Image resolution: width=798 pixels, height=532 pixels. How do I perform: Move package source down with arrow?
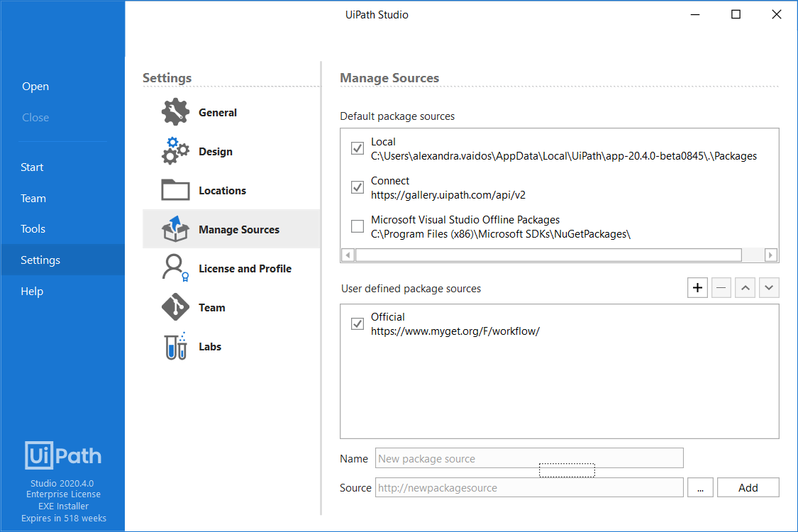(769, 288)
